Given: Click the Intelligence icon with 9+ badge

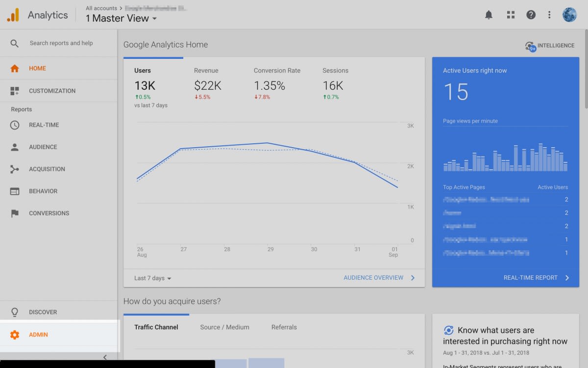Looking at the screenshot, I should click(x=531, y=46).
